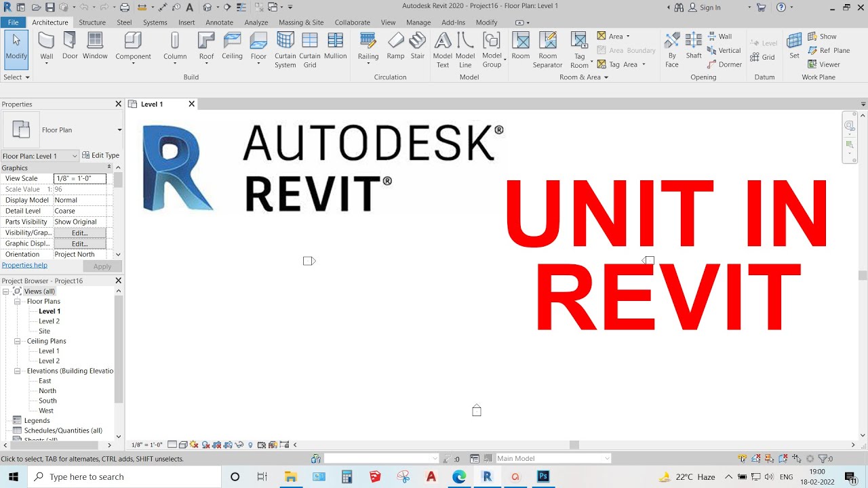Select the Window tool
The width and height of the screenshot is (868, 488).
(x=95, y=46)
